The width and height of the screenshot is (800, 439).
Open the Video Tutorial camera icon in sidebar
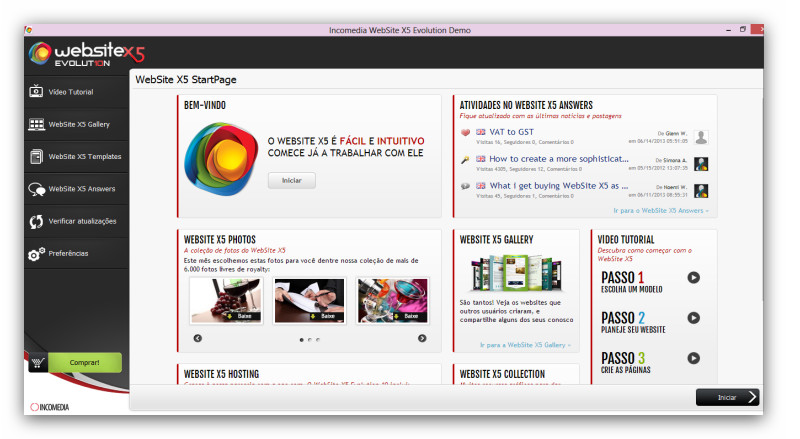pos(36,92)
